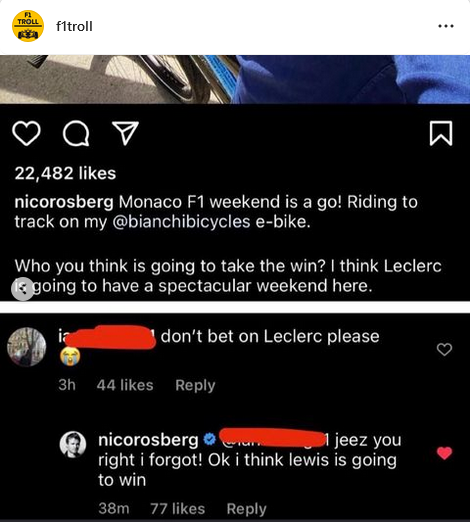View the 22,482 likes list
Viewport: 470px width, 522px height.
65,173
